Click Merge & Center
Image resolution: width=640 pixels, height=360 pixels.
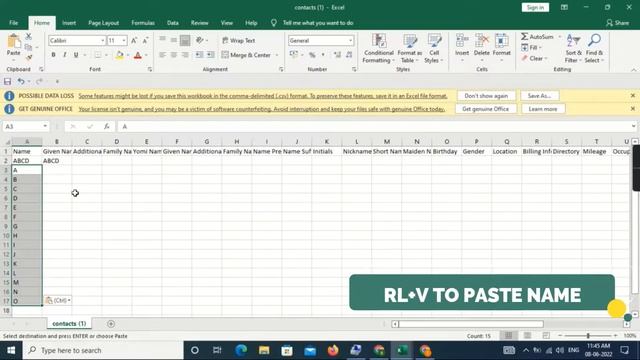pyautogui.click(x=247, y=55)
